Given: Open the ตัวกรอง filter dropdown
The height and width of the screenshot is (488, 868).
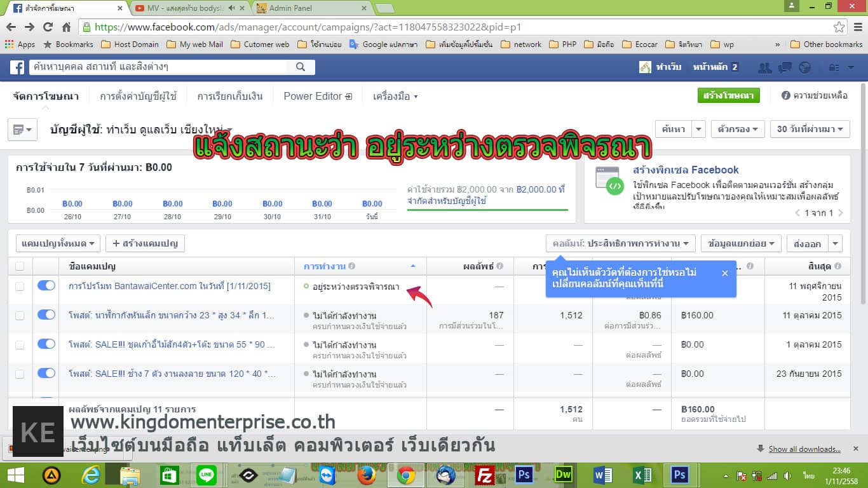Looking at the screenshot, I should pos(737,129).
